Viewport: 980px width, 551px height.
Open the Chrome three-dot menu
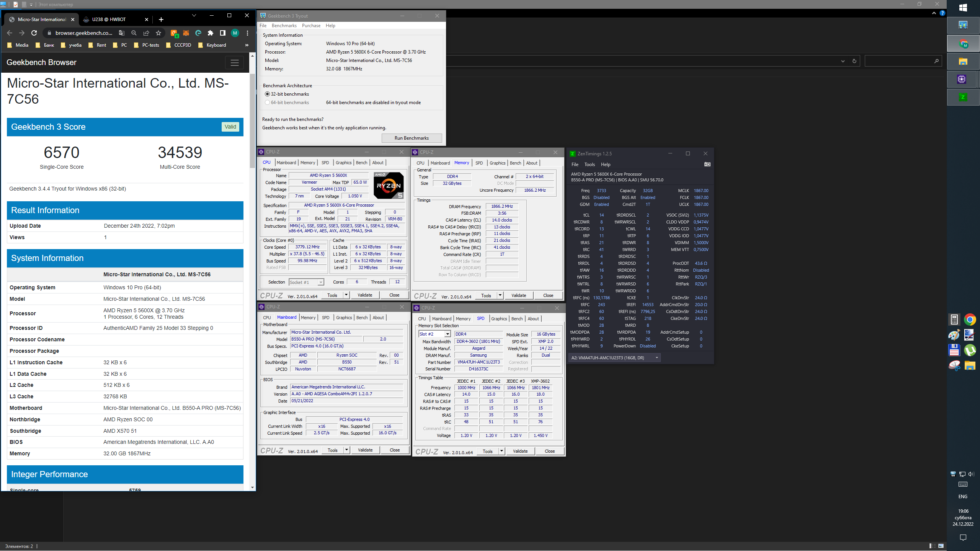pyautogui.click(x=247, y=33)
